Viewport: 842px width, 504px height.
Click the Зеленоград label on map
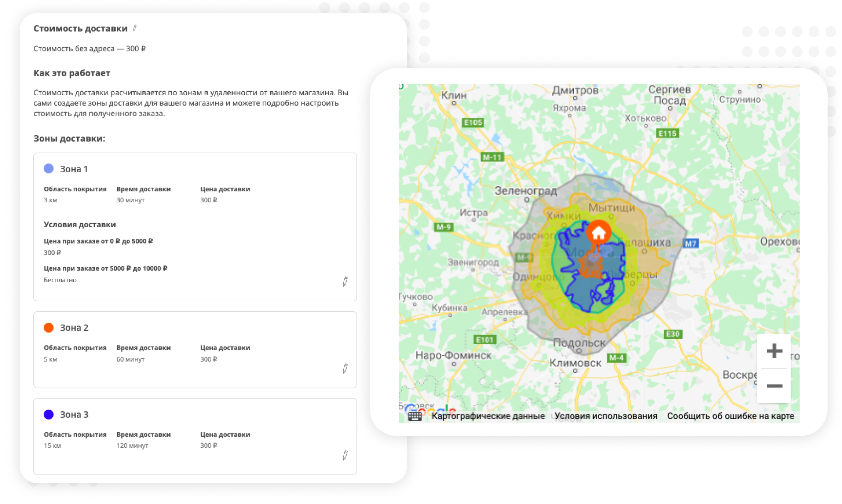[526, 191]
